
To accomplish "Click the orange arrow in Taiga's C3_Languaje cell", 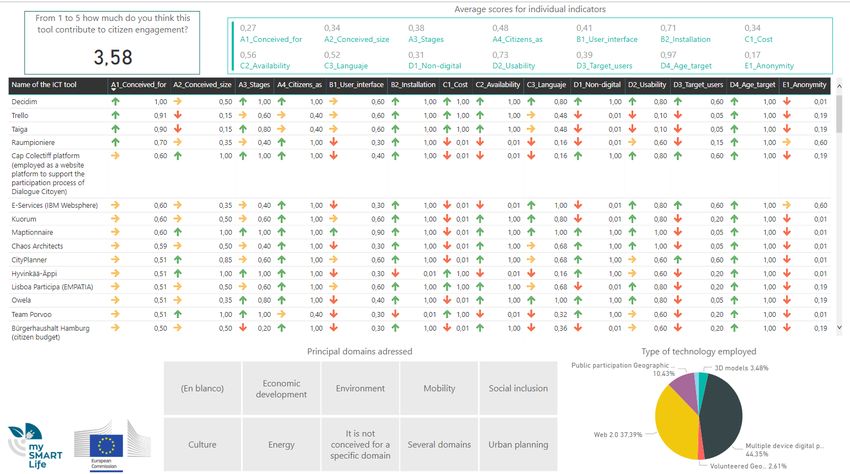I will tap(531, 129).
